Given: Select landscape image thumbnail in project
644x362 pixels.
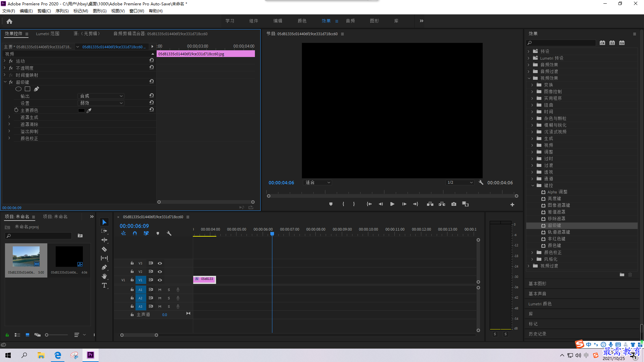Looking at the screenshot, I should 26,256.
